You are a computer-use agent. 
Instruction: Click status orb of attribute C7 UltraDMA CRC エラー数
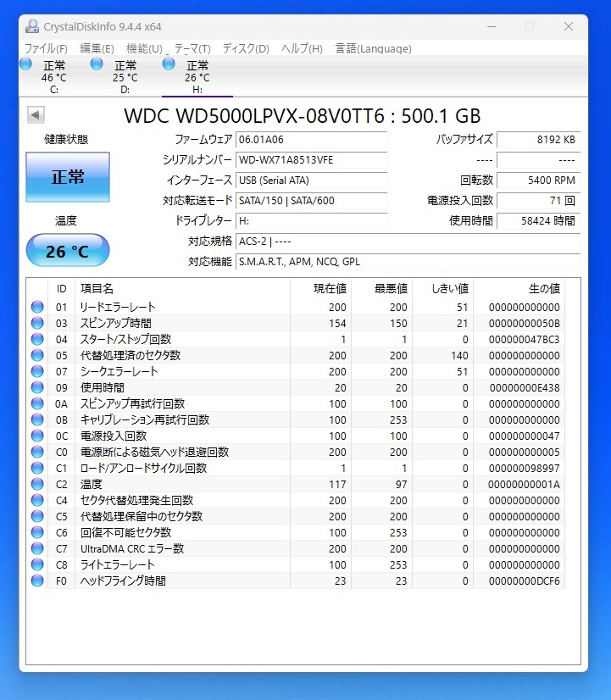click(x=37, y=548)
